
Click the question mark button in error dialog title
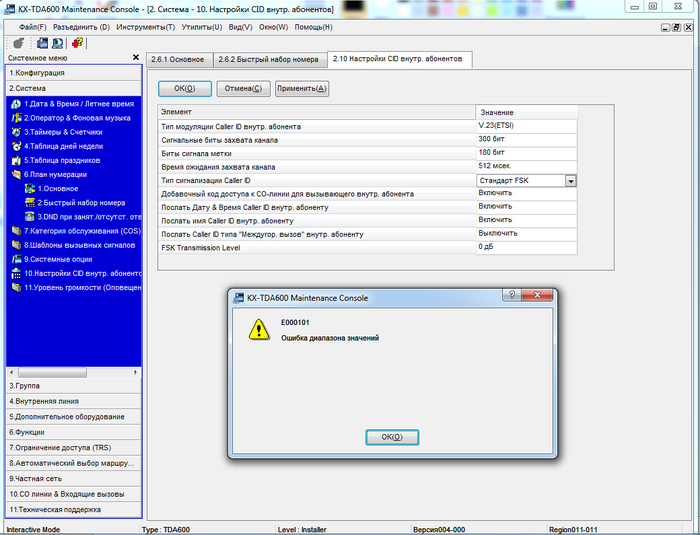(x=512, y=295)
